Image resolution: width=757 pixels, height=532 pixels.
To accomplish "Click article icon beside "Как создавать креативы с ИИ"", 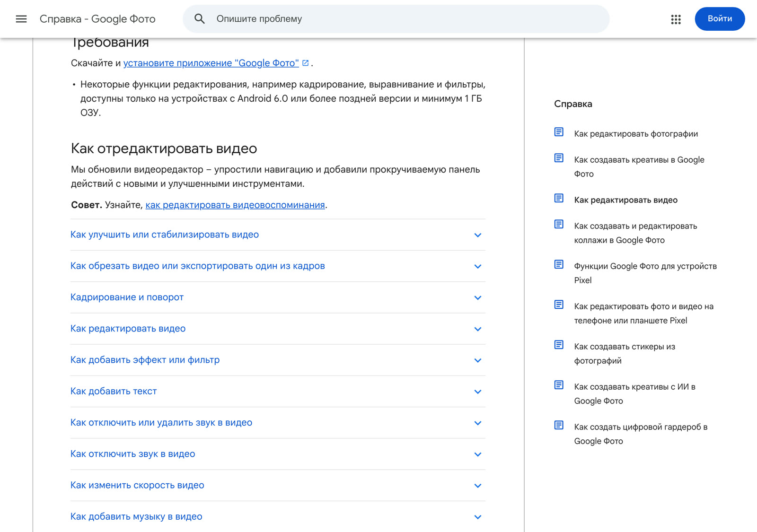I will pyautogui.click(x=559, y=385).
